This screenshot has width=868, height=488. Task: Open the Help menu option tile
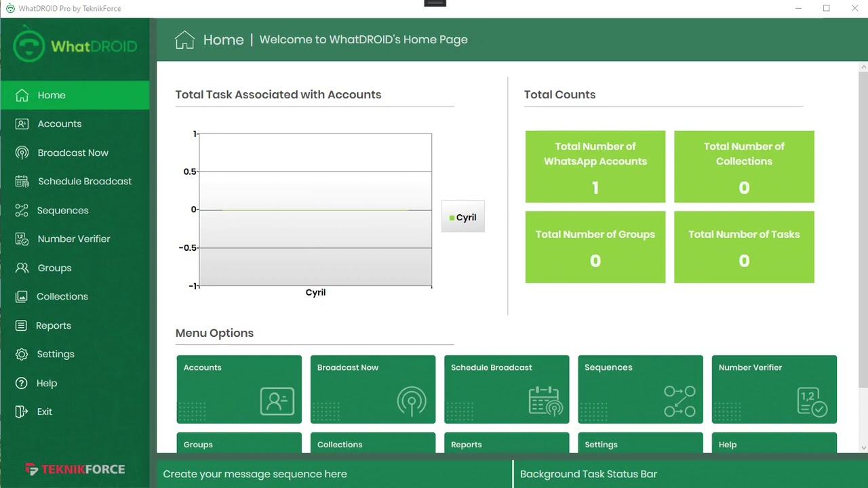tap(774, 443)
